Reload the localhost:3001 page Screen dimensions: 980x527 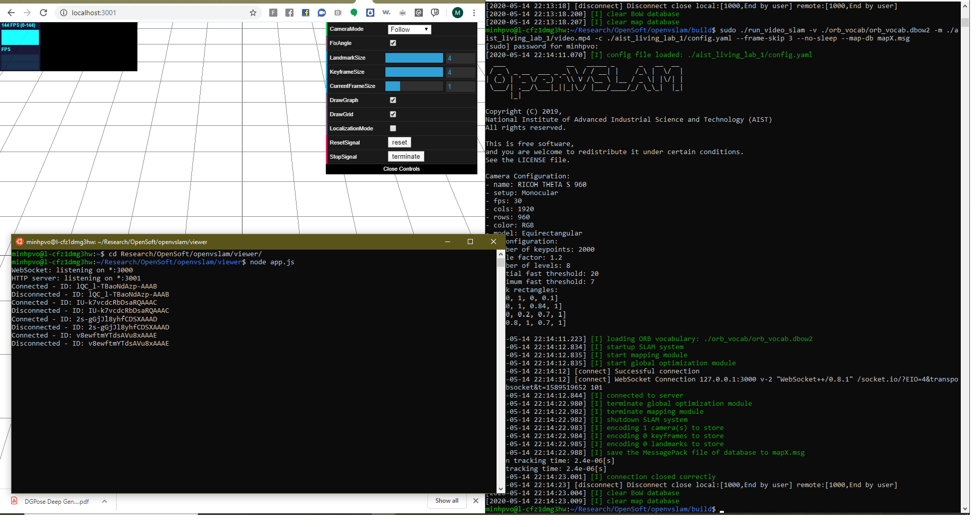44,13
